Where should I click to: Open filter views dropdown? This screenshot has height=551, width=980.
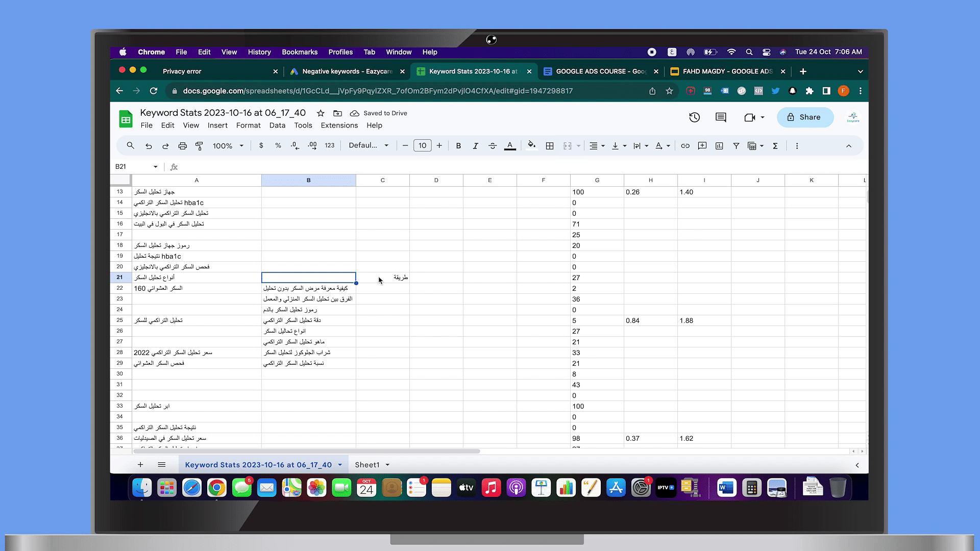point(755,146)
